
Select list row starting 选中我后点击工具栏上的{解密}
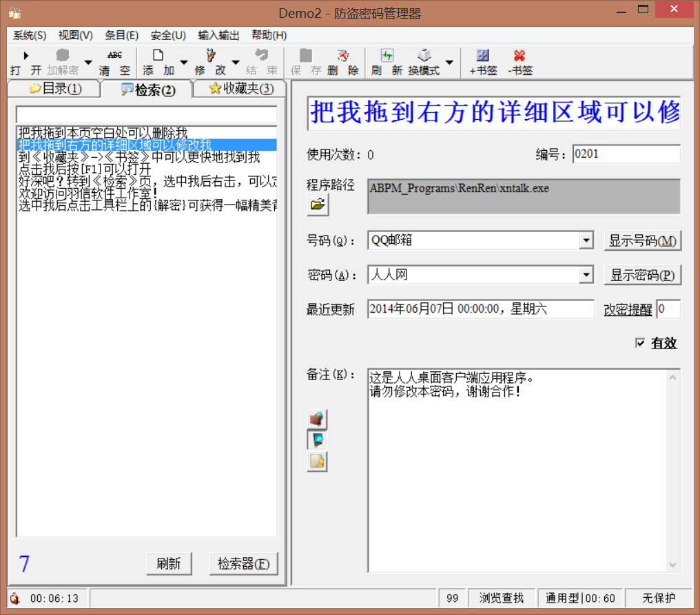coord(147,205)
